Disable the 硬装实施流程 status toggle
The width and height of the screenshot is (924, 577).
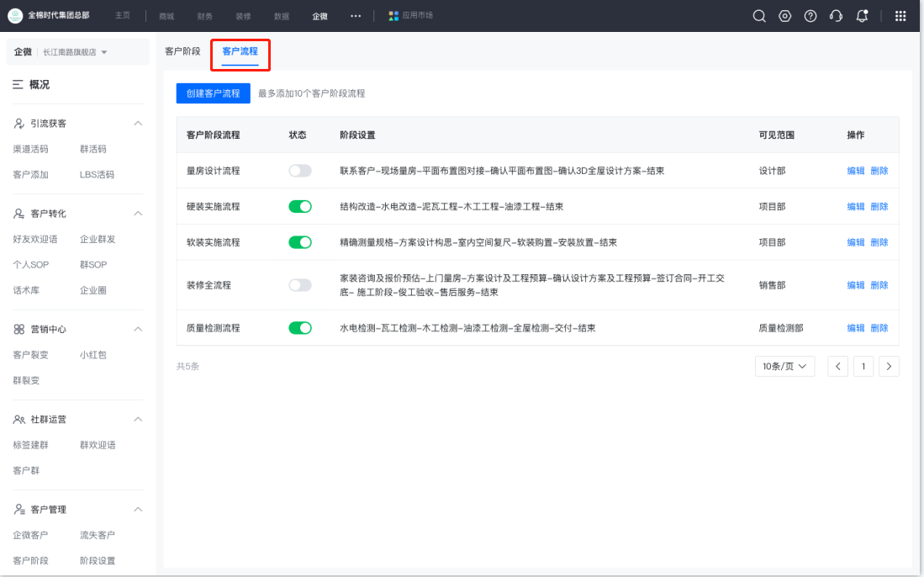(x=300, y=207)
